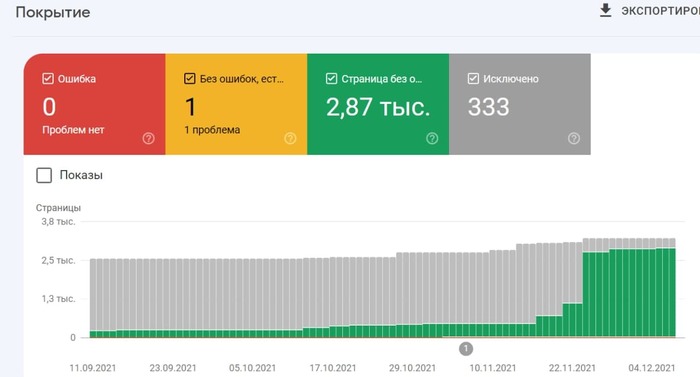Select the grey 333 excluded card

click(520, 104)
